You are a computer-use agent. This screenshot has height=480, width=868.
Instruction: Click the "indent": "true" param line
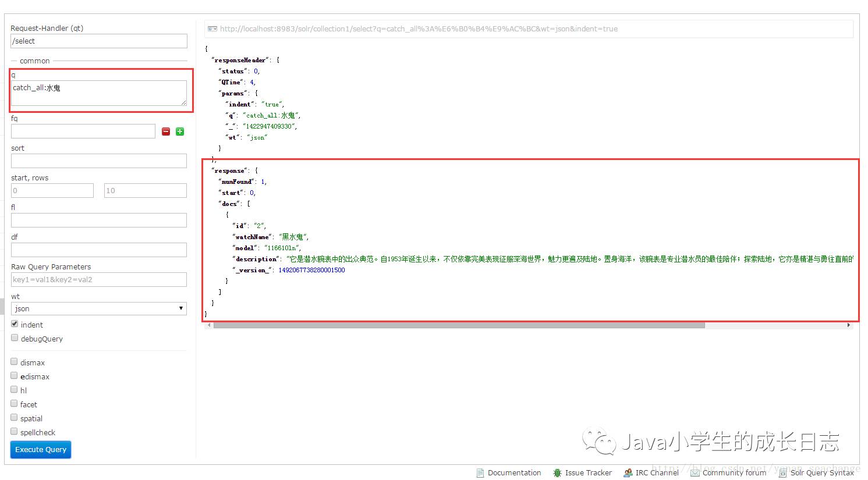click(255, 104)
